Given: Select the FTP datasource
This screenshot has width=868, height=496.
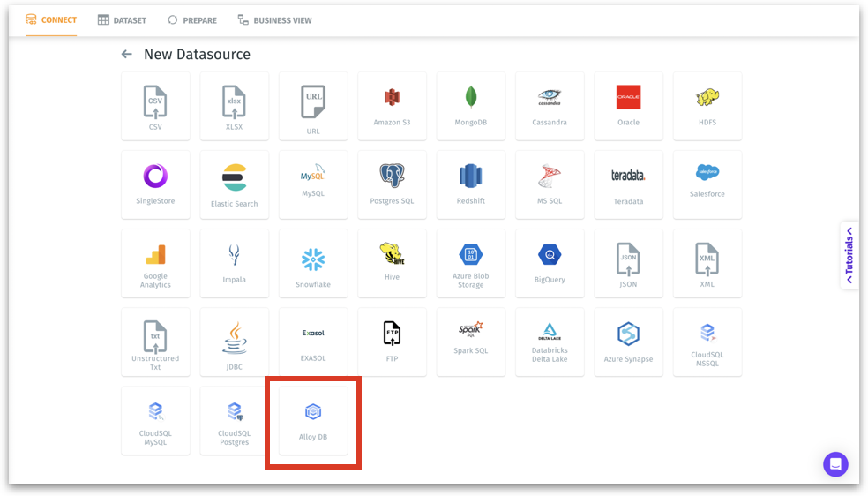Looking at the screenshot, I should [x=392, y=342].
